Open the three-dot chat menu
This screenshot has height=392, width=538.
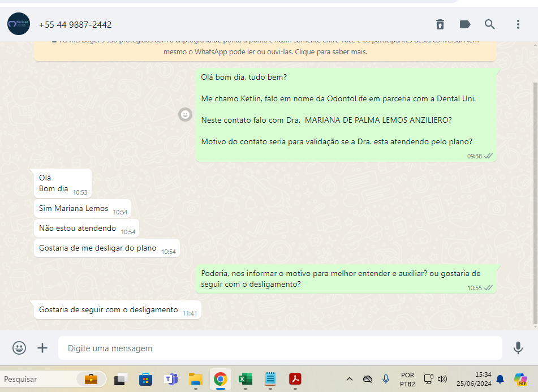tap(518, 24)
